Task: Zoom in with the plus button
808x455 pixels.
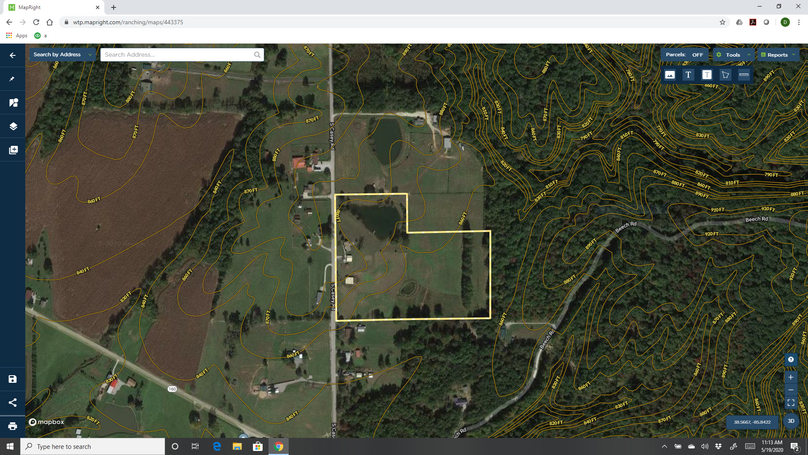Action: pos(791,377)
